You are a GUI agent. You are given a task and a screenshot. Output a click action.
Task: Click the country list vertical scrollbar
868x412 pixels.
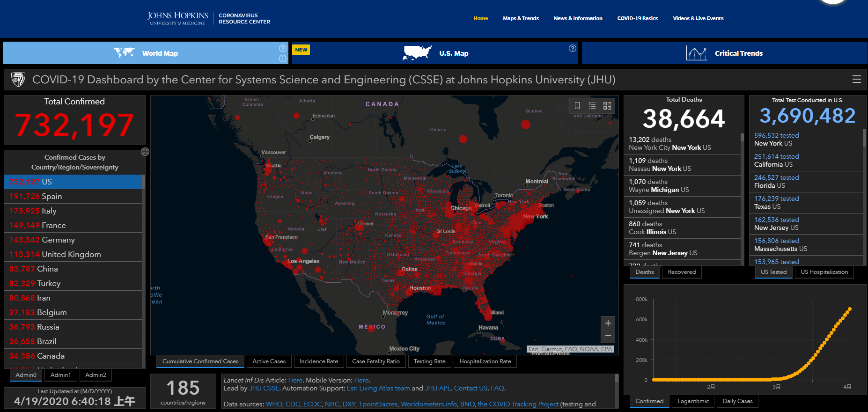(143, 272)
